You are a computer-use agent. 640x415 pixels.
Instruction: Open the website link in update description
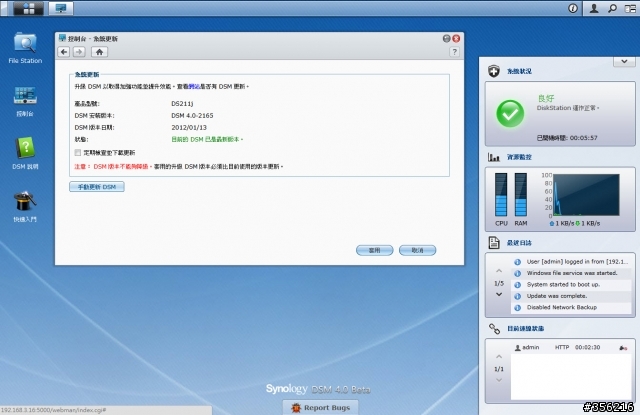[194, 87]
